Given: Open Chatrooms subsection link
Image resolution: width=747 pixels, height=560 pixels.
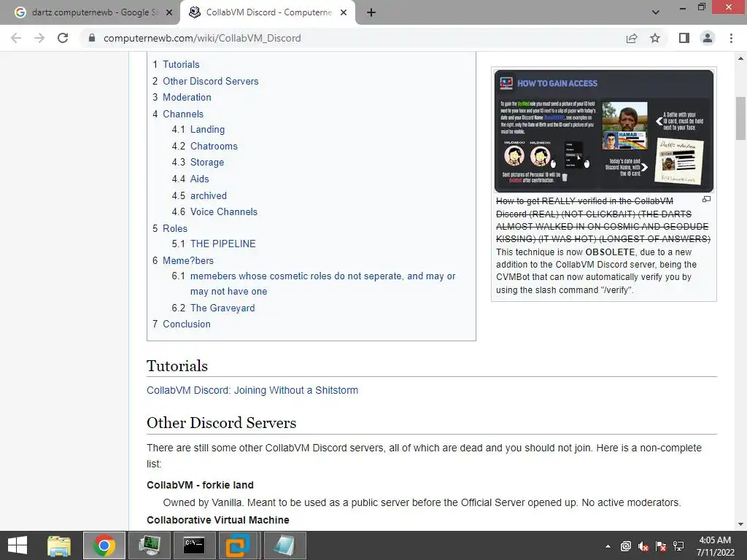Looking at the screenshot, I should pyautogui.click(x=214, y=146).
